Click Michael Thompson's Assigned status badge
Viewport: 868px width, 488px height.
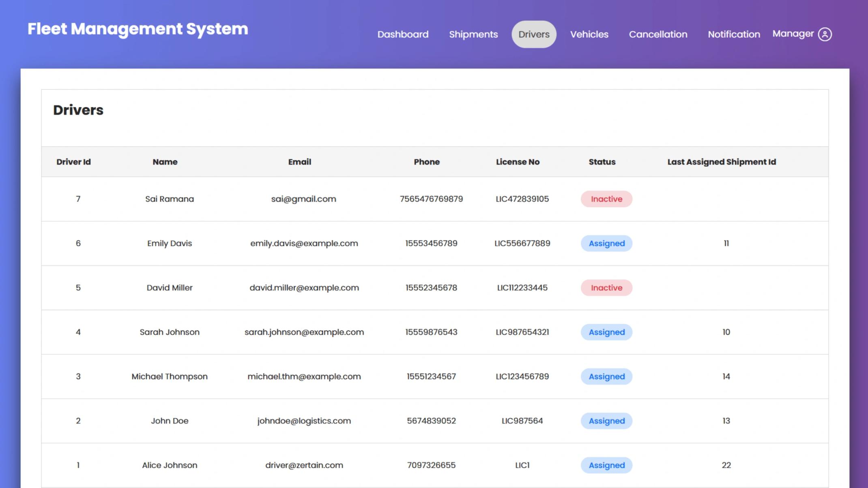click(x=606, y=377)
